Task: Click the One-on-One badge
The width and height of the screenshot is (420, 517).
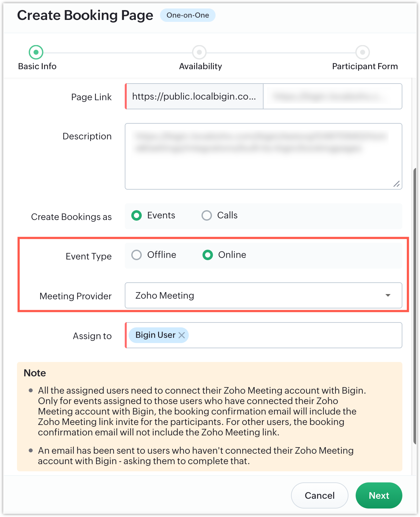Action: click(188, 15)
